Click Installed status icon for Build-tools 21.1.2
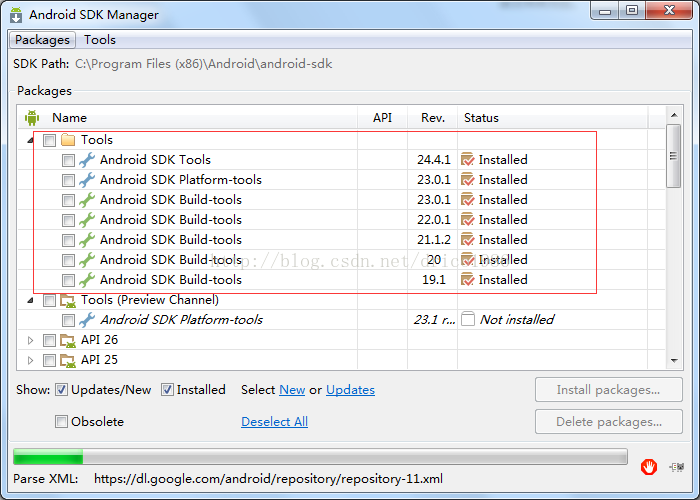Image resolution: width=700 pixels, height=500 pixels. [x=467, y=240]
